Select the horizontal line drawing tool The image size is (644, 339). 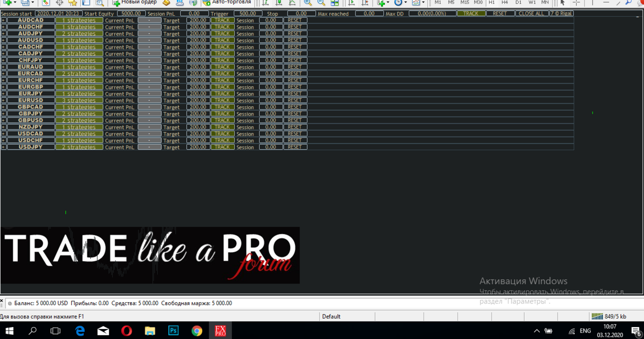606,2
